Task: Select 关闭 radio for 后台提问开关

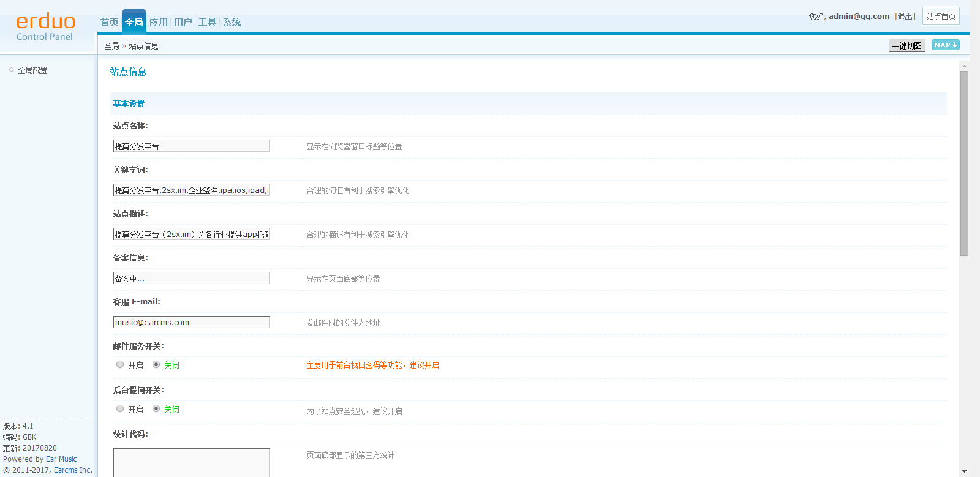Action: click(x=156, y=408)
